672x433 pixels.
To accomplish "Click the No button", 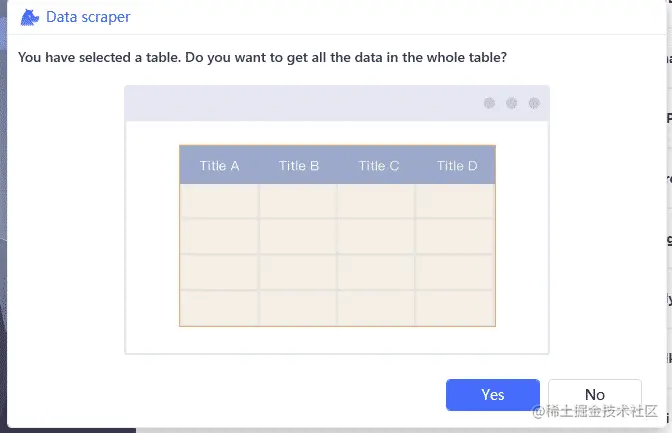I will (594, 394).
